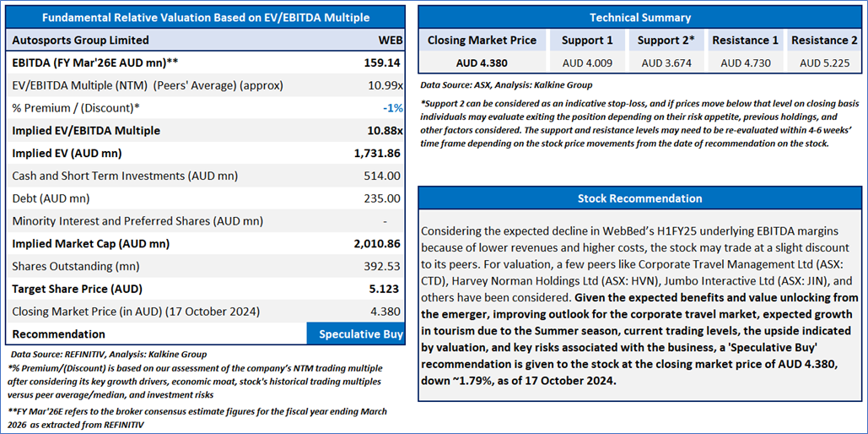Viewport: 868px width, 434px height.
Task: Click the -1% premium discount value
Action: (392, 109)
